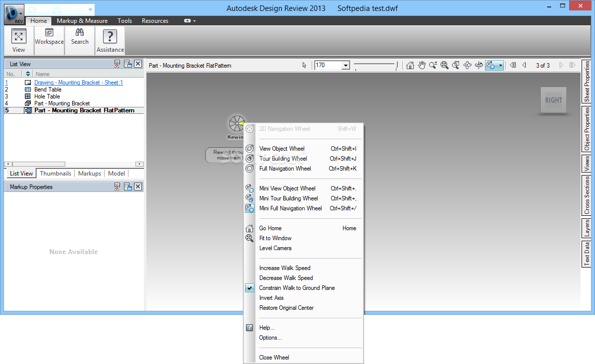Toggle the ribbon minimize button
The image size is (595, 364).
point(187,21)
